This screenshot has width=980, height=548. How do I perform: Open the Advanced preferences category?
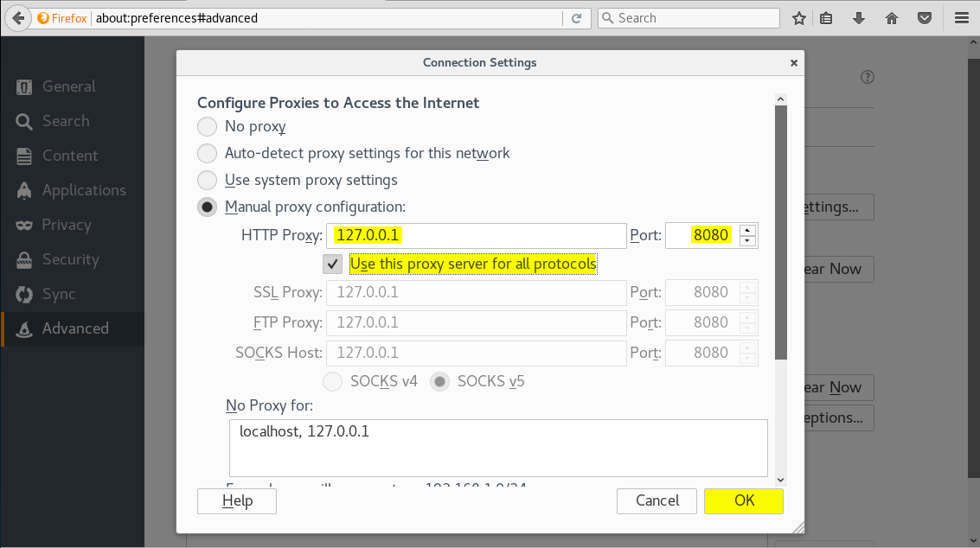click(x=74, y=328)
